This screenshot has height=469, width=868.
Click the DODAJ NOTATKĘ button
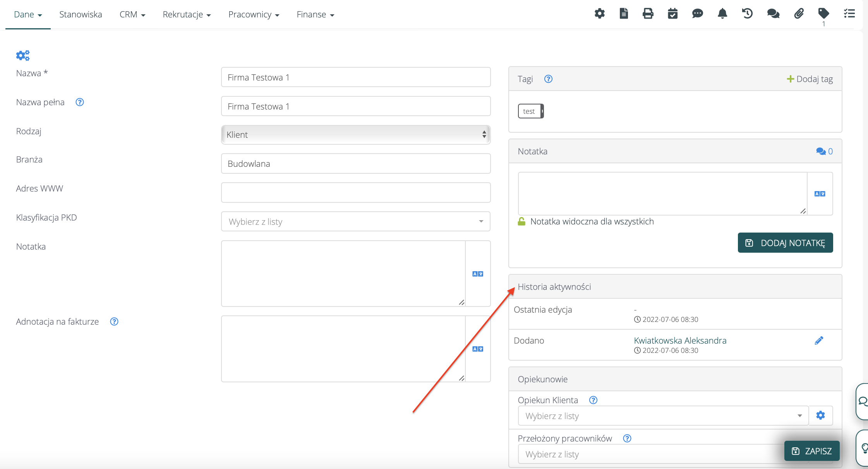coord(785,243)
